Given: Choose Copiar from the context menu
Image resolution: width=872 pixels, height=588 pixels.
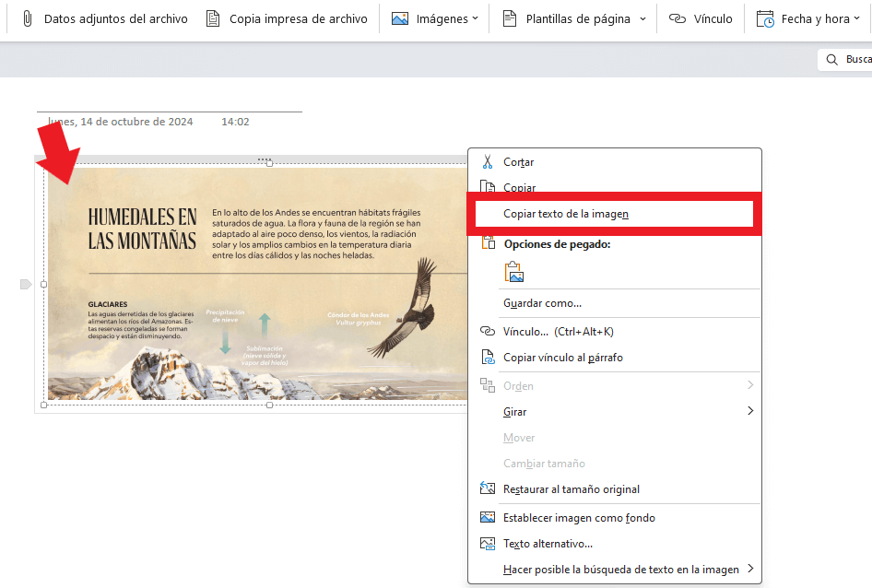Looking at the screenshot, I should [x=615, y=186].
